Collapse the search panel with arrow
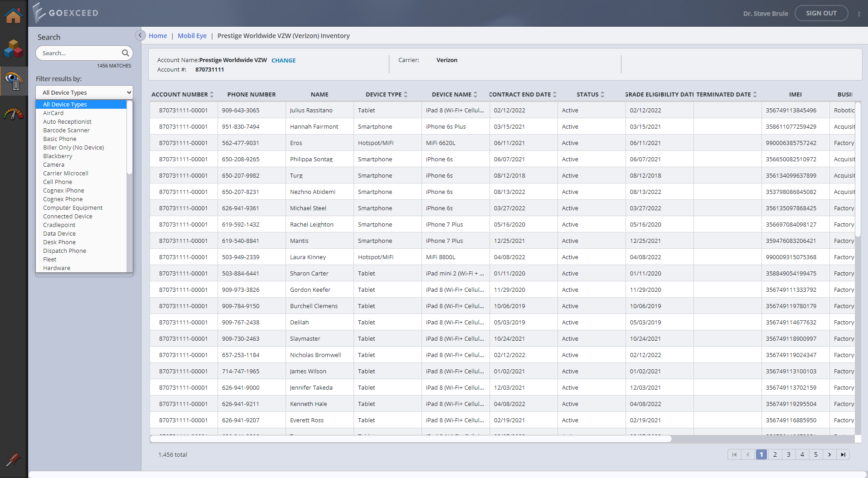Viewport: 868px width, 478px height. click(x=140, y=35)
